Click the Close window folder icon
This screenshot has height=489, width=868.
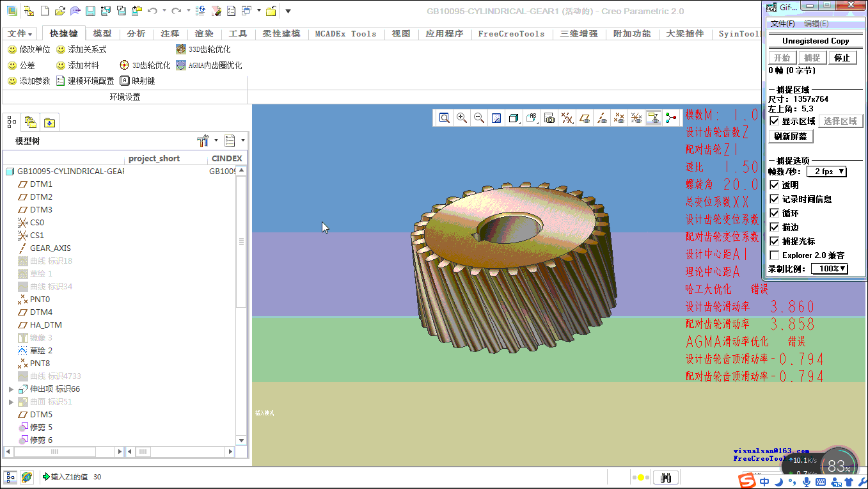(x=271, y=11)
